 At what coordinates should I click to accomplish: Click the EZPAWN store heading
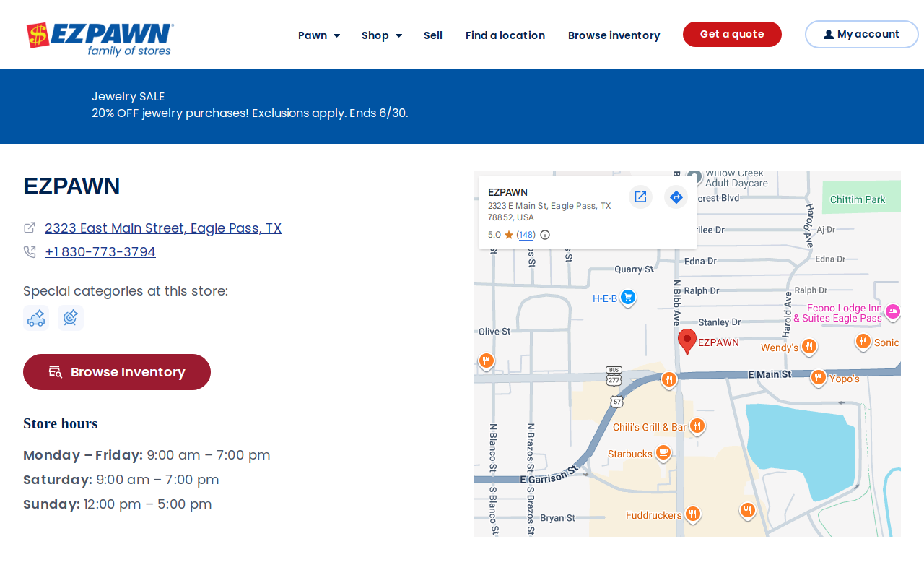[x=71, y=186]
